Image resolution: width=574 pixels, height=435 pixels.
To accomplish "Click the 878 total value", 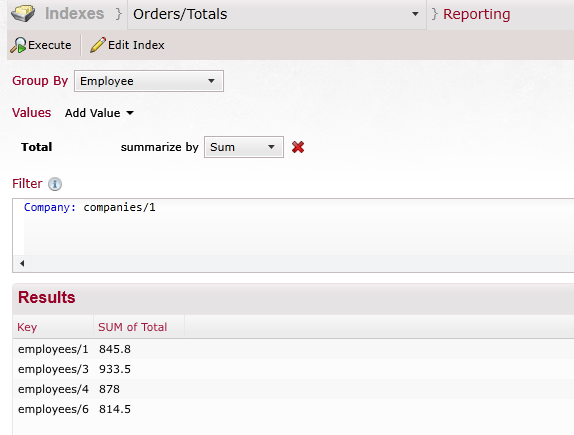I will (x=109, y=389).
